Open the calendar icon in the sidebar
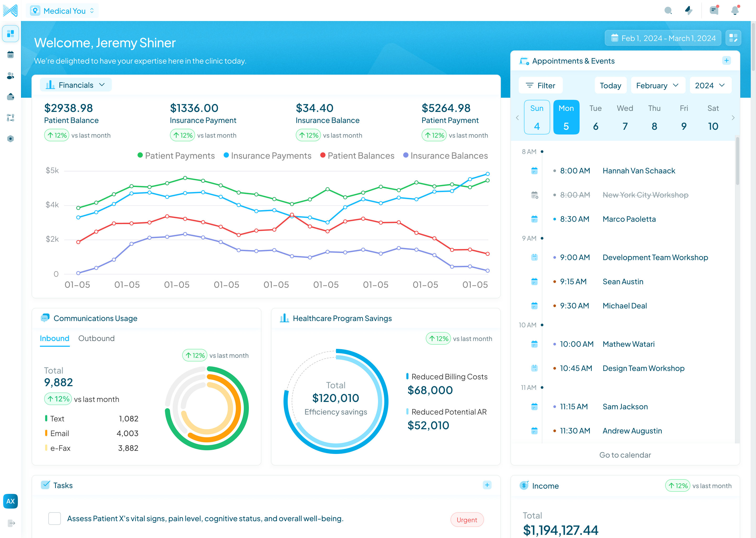 (x=10, y=55)
